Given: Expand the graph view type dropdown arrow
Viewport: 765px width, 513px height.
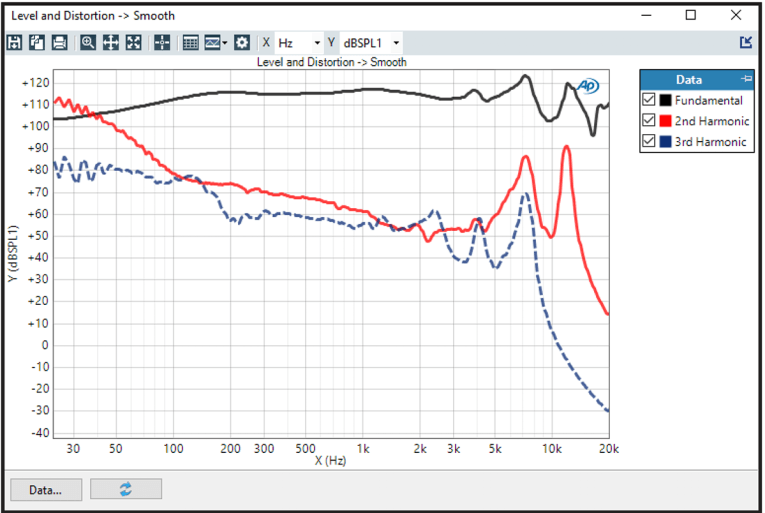Looking at the screenshot, I should point(225,43).
